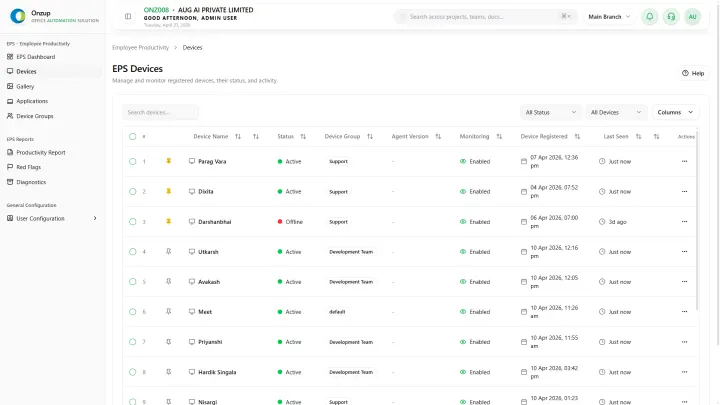Open the AU user avatar menu
This screenshot has height=405, width=720.
[692, 17]
